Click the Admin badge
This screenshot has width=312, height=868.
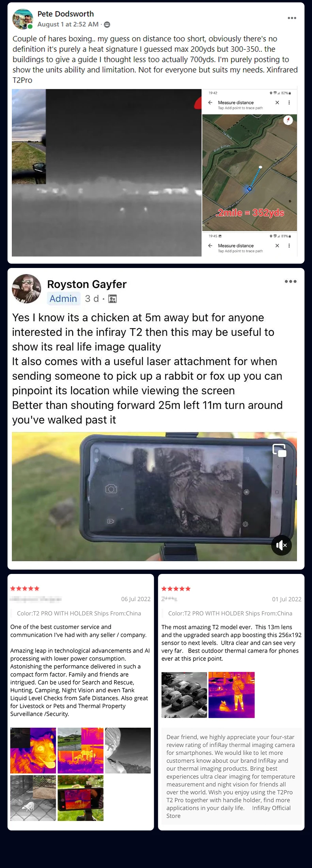pos(63,298)
